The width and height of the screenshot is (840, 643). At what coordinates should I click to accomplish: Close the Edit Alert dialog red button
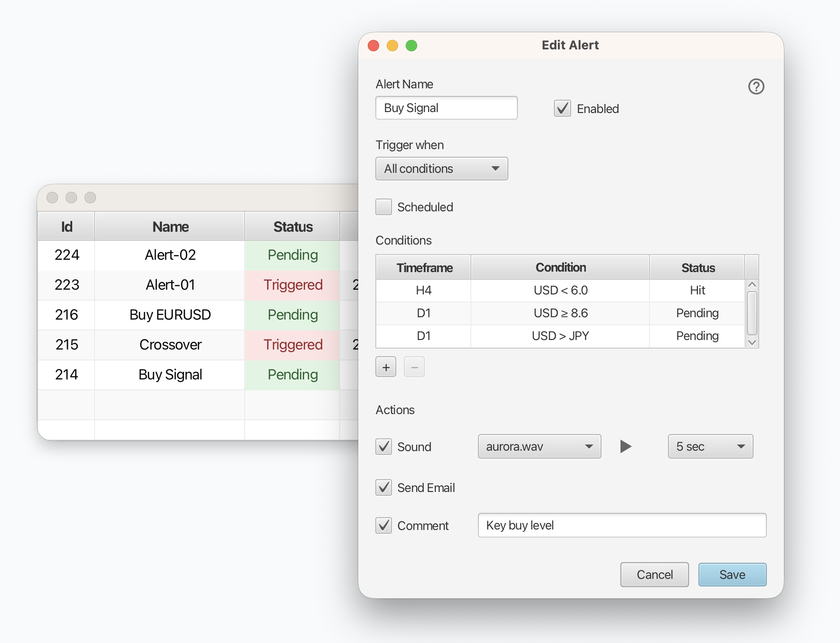pos(373,46)
